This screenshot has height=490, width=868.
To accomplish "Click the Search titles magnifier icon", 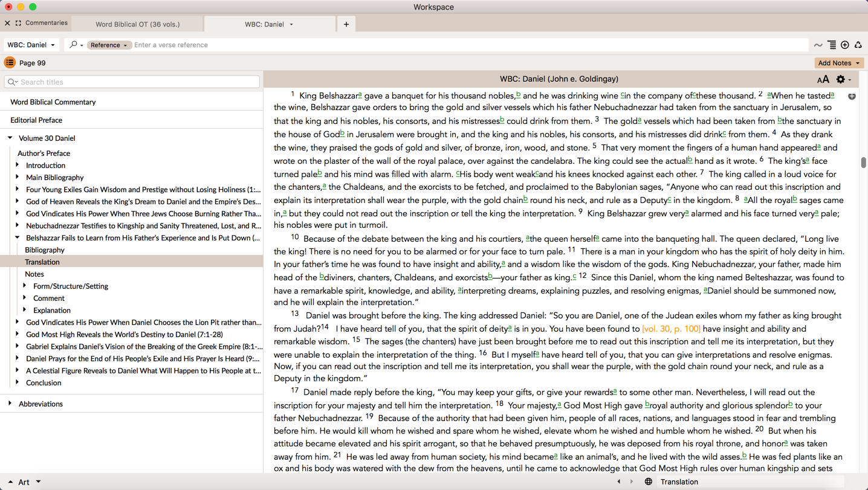I will [12, 82].
